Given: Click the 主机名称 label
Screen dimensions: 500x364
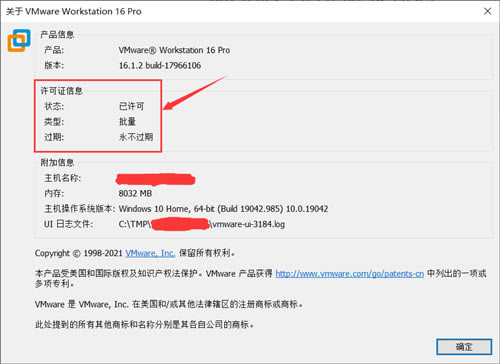Looking at the screenshot, I should 63,178.
